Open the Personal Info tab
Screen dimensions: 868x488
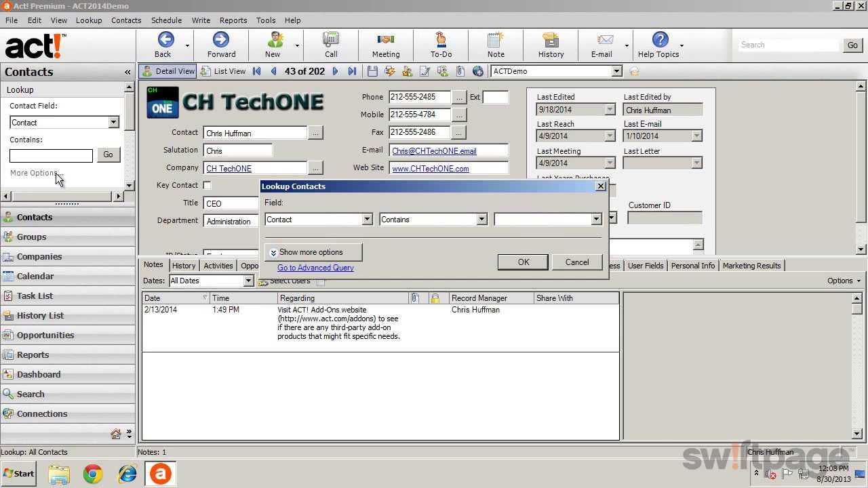693,266
